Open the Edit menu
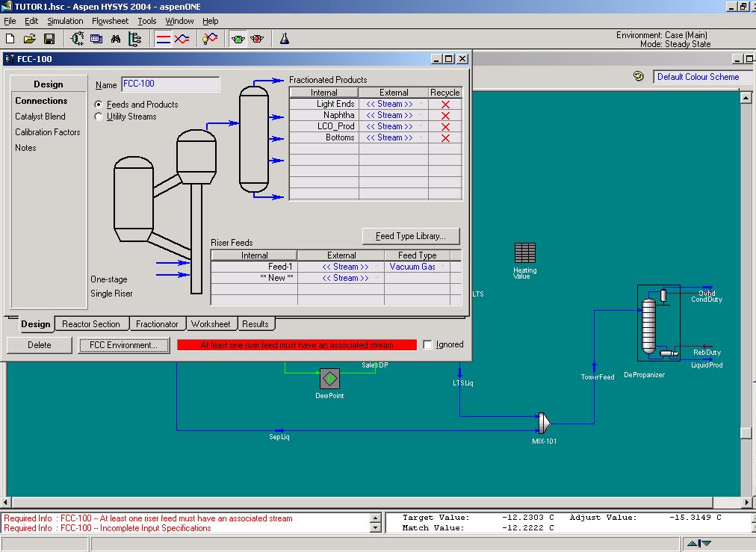The height and width of the screenshot is (552, 756). tap(31, 21)
